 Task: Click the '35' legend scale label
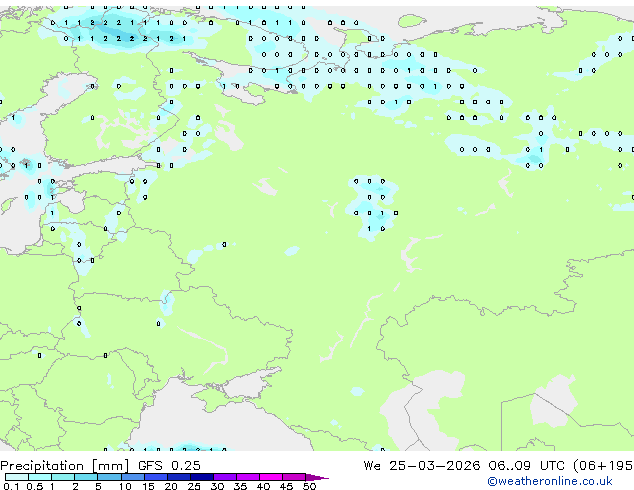point(240,486)
